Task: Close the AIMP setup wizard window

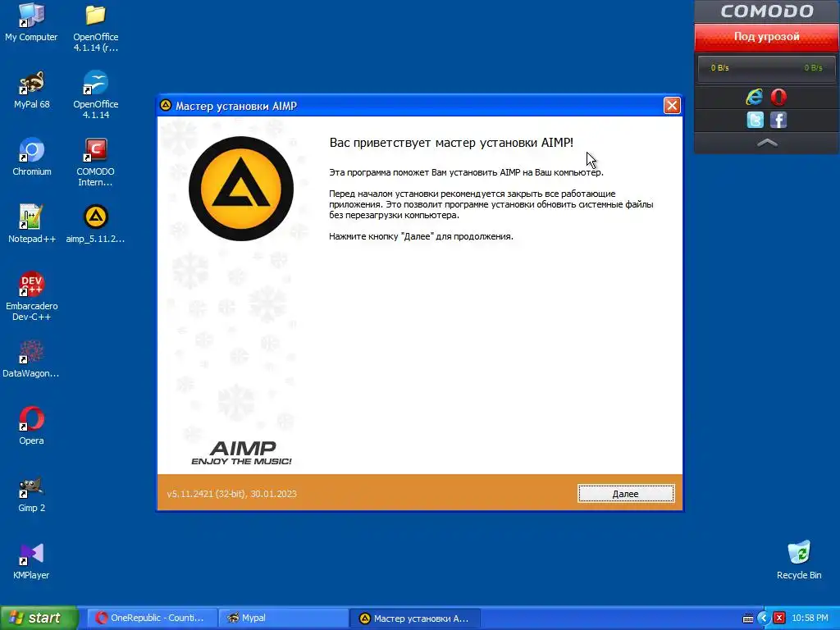Action: pyautogui.click(x=672, y=106)
